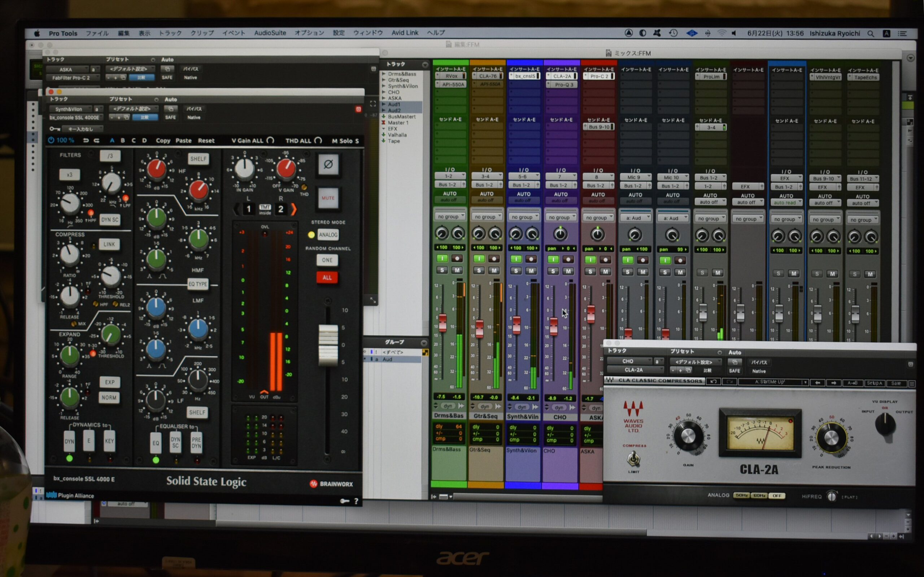Toggle the V Gain ALL headphone icon

270,140
